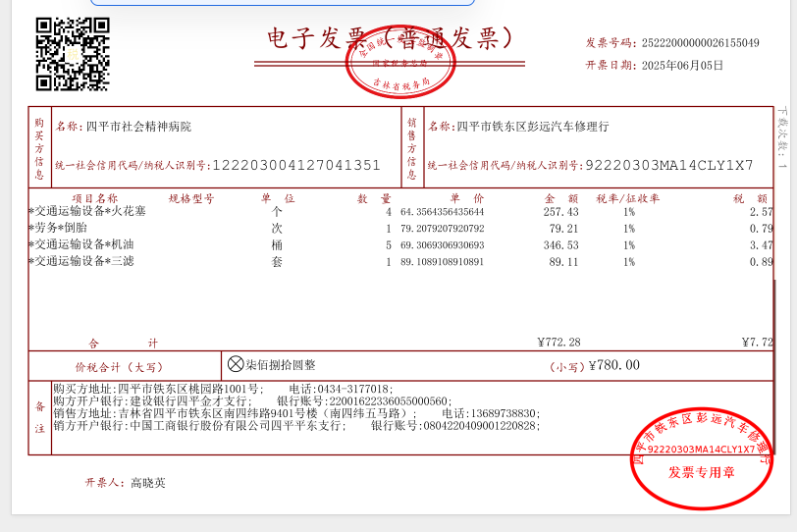Click the total tax ¥7.72
Image resolution: width=797 pixels, height=532 pixels.
(x=758, y=342)
